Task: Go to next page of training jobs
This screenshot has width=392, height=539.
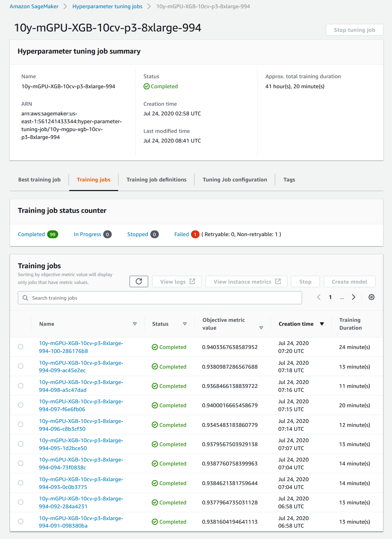Action: tap(353, 297)
